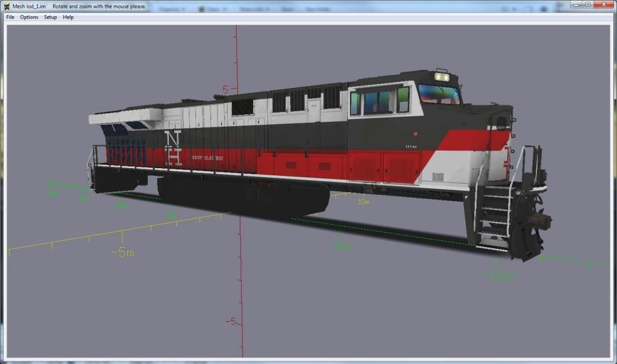The image size is (617, 364).
Task: Open the Help menu
Action: (x=68, y=17)
